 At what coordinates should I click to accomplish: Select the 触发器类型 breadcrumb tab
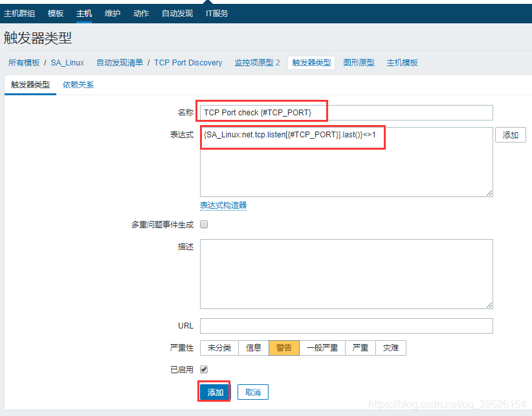click(x=311, y=62)
